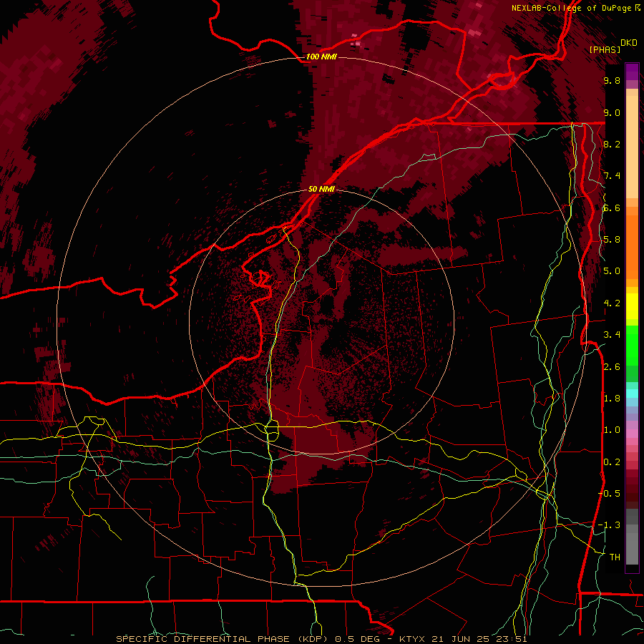644x644 pixels.
Task: Click the 7.4 scale value
Action: pos(612,176)
